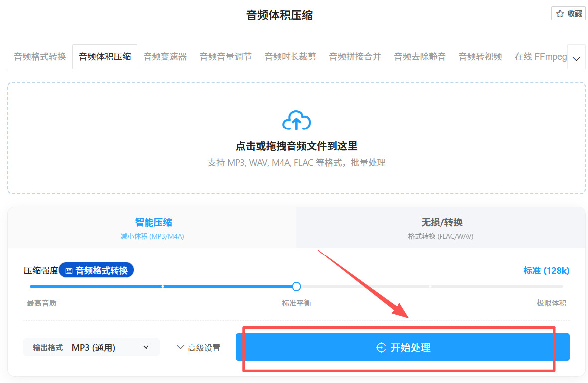The height and width of the screenshot is (383, 588).
Task: Click the spinner icon inside 开始处理 button
Action: 381,348
